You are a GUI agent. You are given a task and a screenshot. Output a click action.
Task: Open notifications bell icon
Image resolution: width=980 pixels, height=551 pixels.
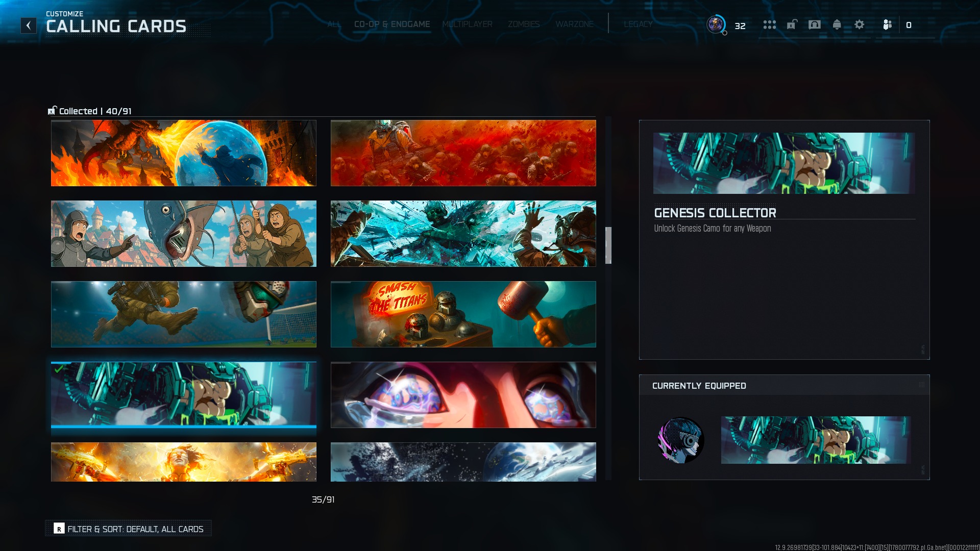pos(837,24)
